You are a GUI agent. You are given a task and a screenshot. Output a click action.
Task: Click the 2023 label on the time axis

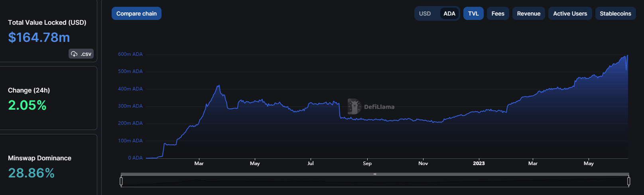(x=479, y=163)
